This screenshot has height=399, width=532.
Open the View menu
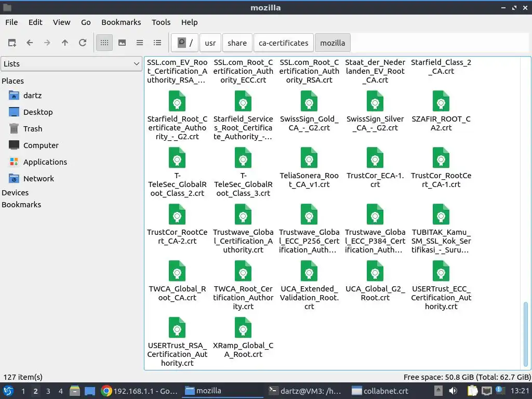point(61,22)
